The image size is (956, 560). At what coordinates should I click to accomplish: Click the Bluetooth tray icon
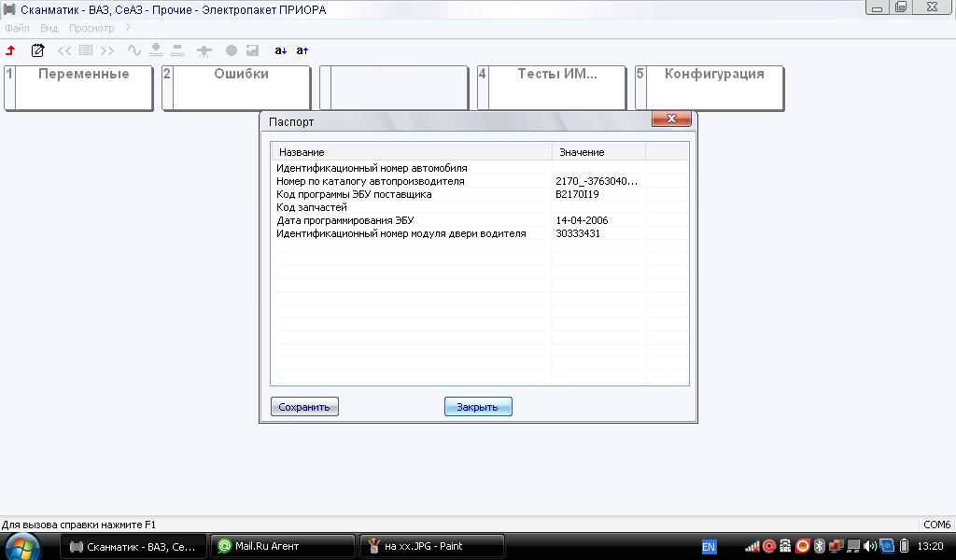[x=820, y=547]
